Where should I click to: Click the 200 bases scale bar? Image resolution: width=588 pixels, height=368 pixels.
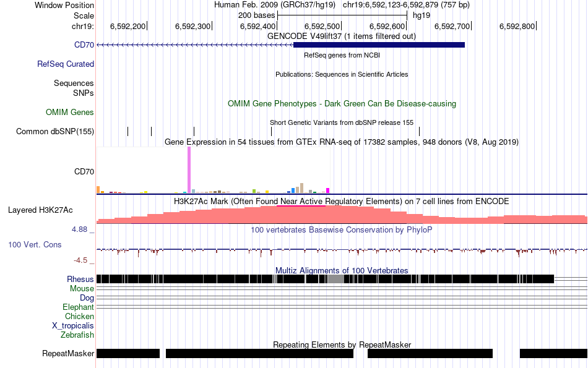point(342,15)
